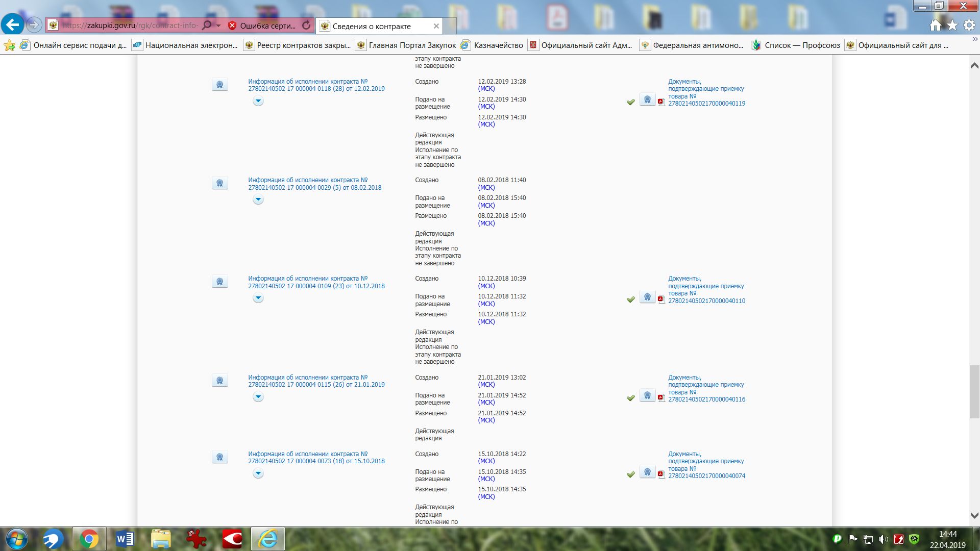Switch to Internet Explorer taskbar button
This screenshot has width=980, height=551.
pos(267,539)
